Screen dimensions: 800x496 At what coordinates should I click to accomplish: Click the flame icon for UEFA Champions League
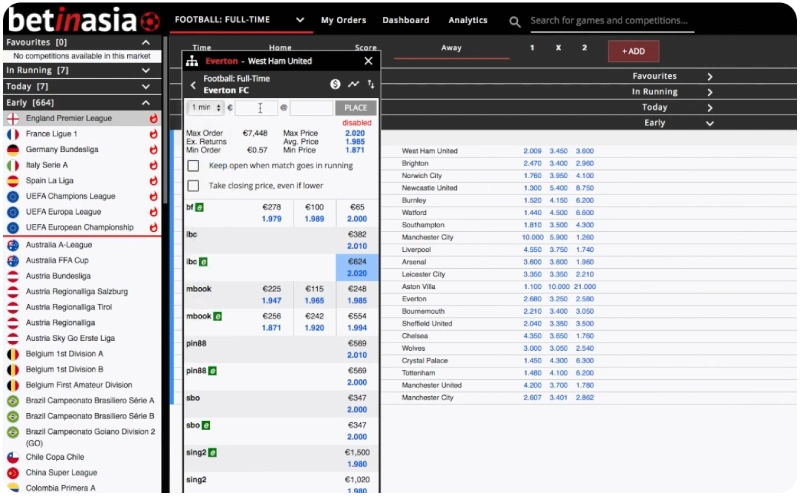[153, 196]
